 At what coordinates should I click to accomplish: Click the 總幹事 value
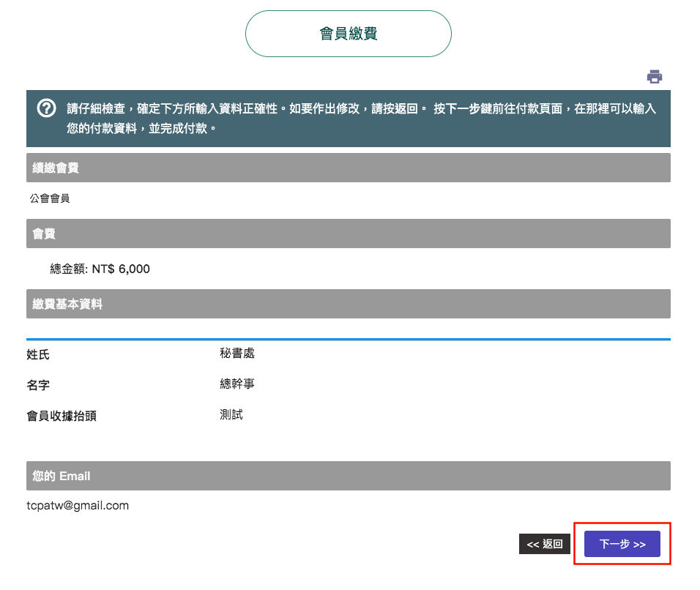click(x=237, y=384)
